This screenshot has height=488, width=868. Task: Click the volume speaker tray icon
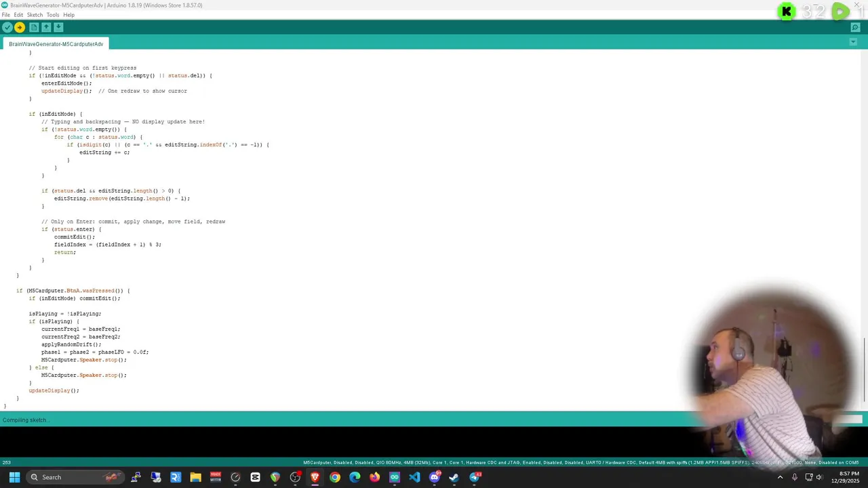click(819, 477)
